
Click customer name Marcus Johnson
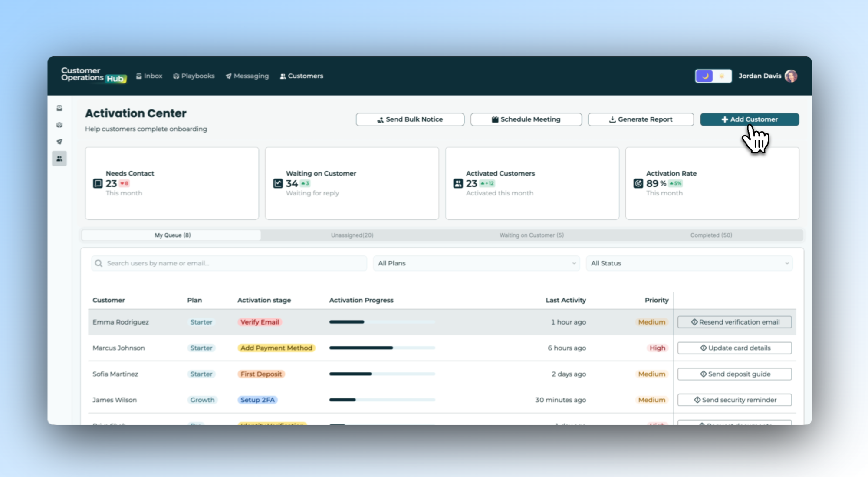[x=118, y=348]
